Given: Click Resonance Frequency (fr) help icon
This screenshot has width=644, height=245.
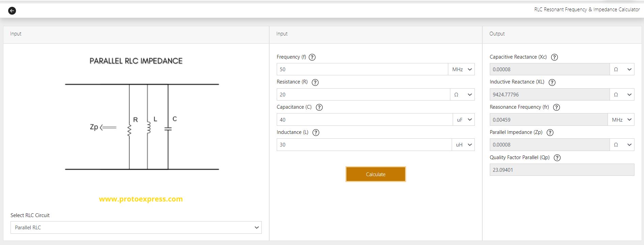Looking at the screenshot, I should [x=557, y=107].
